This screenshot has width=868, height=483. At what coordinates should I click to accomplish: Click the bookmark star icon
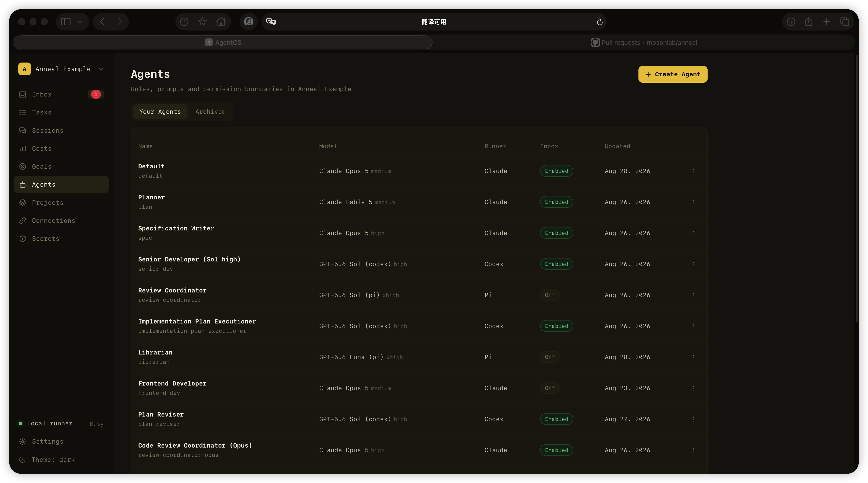tap(202, 22)
